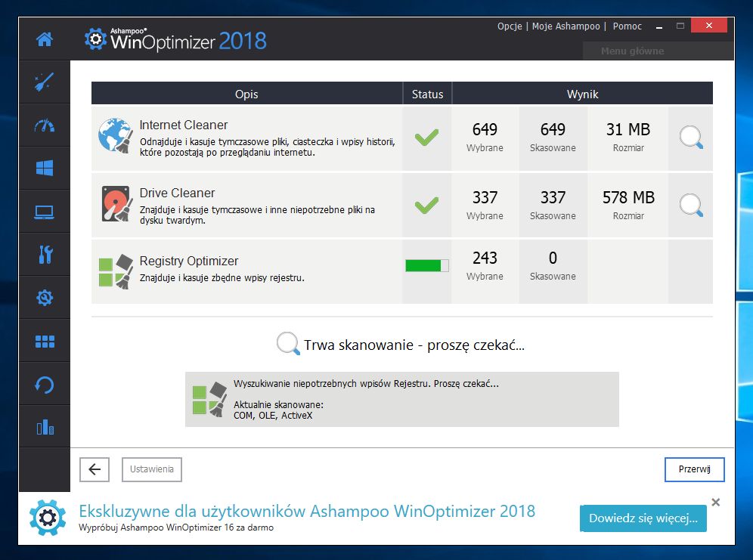This screenshot has height=560, width=753.
Task: Open the restore backups arrow icon
Action: 45,385
